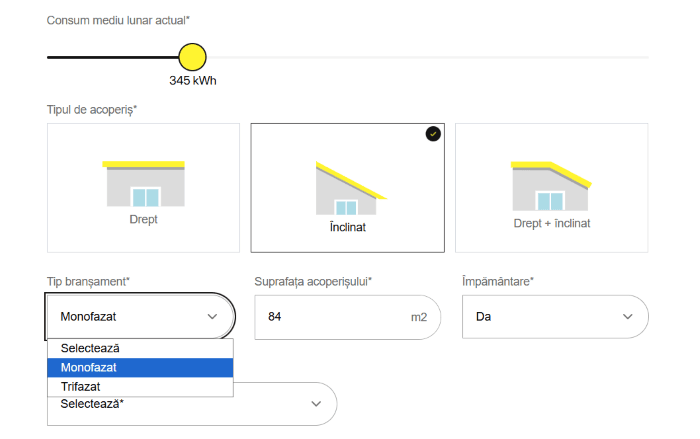Click the chevron in Tip branșament field
Screen dimensions: 700x439
click(x=212, y=316)
